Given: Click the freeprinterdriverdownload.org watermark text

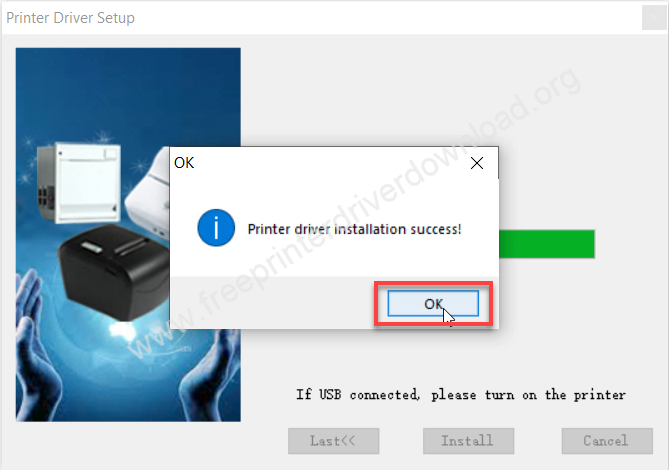Looking at the screenshot, I should tap(354, 213).
